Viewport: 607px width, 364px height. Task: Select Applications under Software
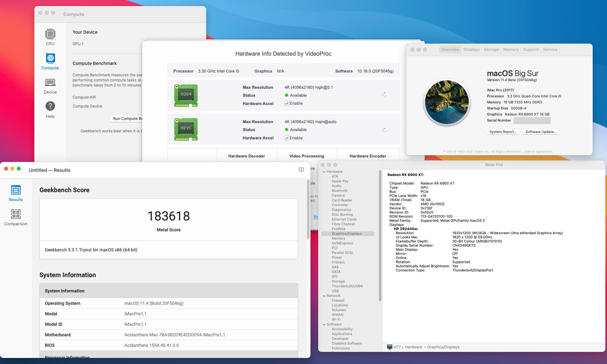point(342,334)
